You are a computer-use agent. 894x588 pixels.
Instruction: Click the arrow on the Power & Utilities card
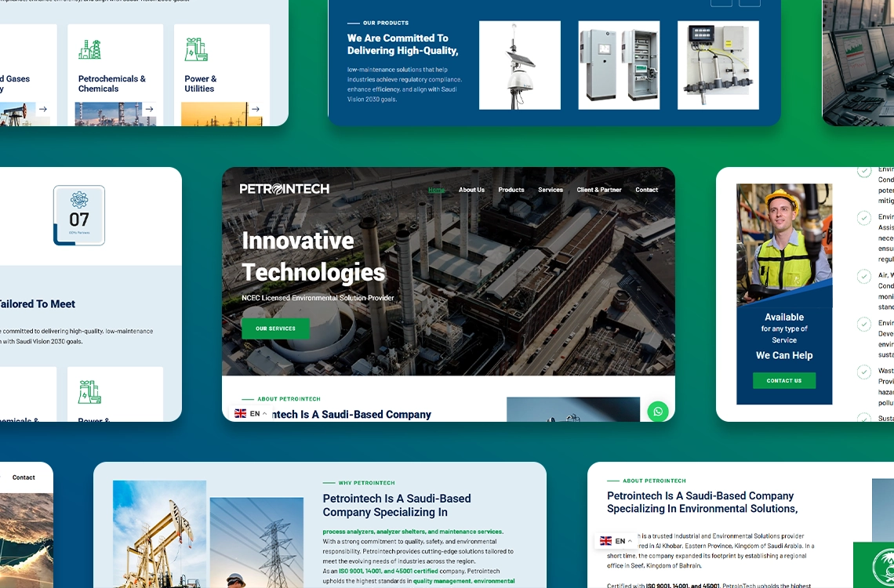pos(256,110)
